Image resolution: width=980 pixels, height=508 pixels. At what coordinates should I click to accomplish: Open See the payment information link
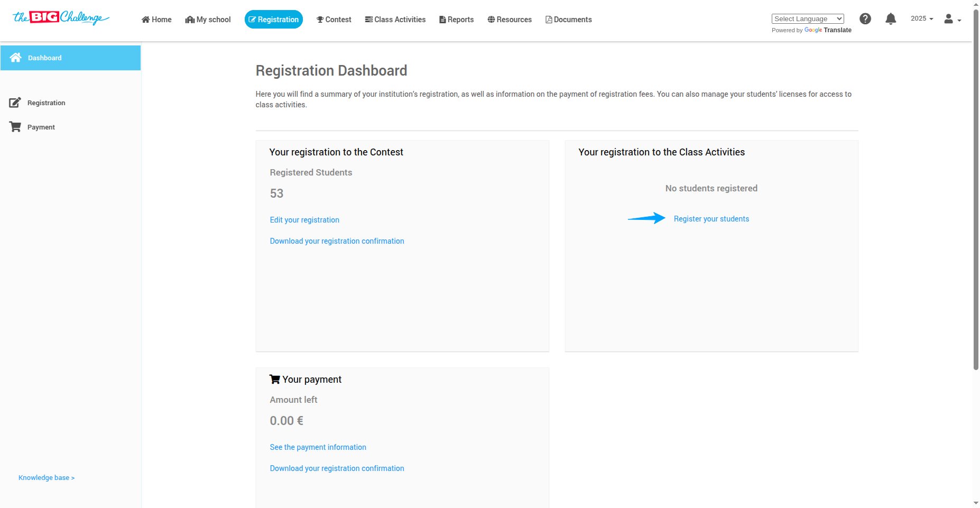point(318,447)
